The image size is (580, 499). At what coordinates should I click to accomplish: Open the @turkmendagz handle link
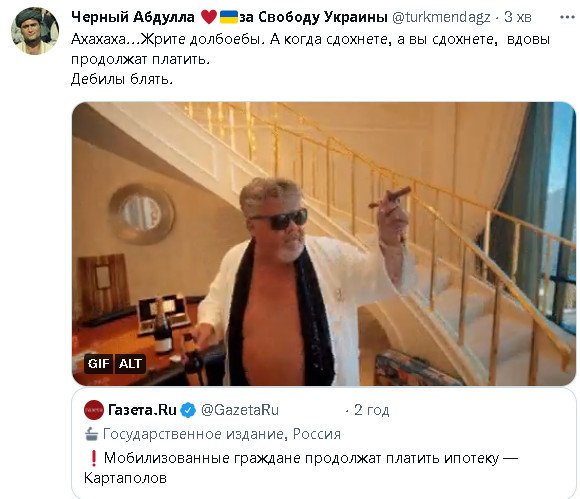pos(441,17)
